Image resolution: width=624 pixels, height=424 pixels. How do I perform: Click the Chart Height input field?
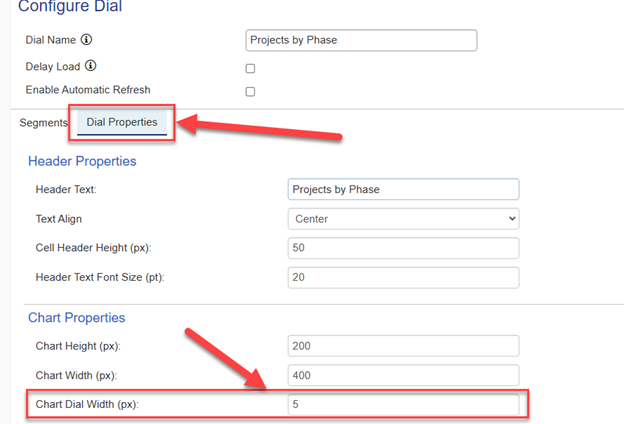(402, 346)
